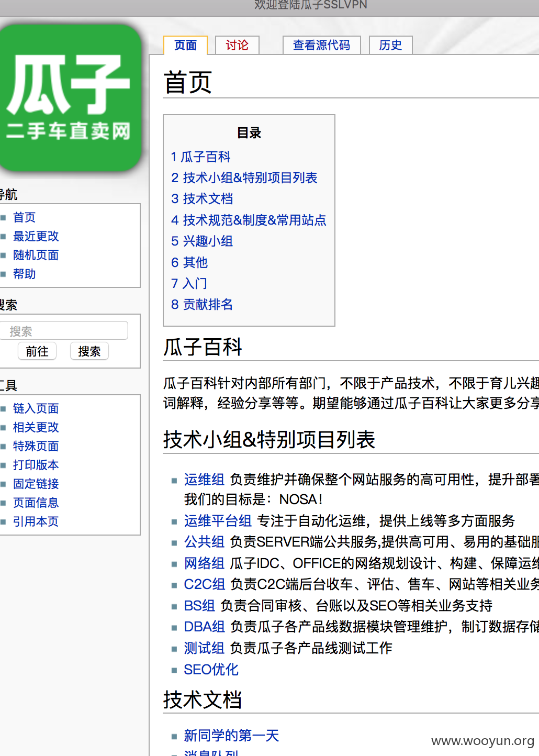Image resolution: width=539 pixels, height=756 pixels.
Task: Open the DBA组 page link
Action: [x=204, y=627]
